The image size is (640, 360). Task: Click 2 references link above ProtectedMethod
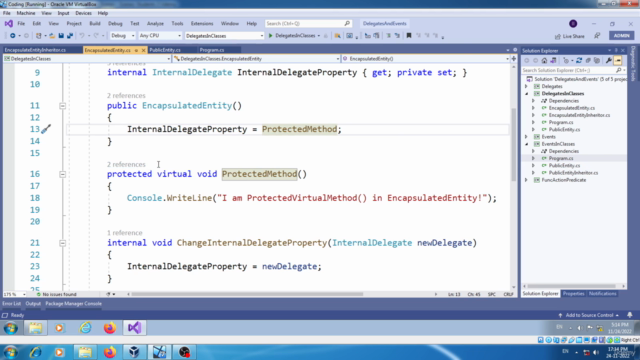126,164
